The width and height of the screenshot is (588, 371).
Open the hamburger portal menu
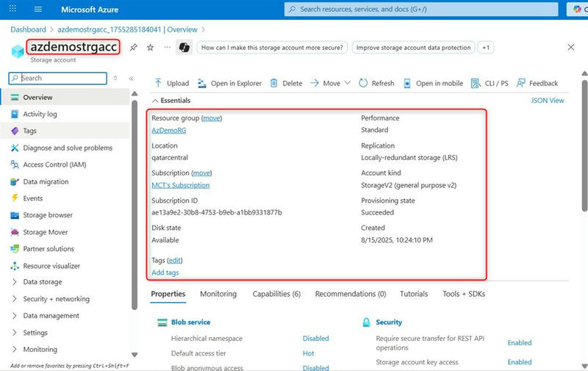pyautogui.click(x=38, y=9)
